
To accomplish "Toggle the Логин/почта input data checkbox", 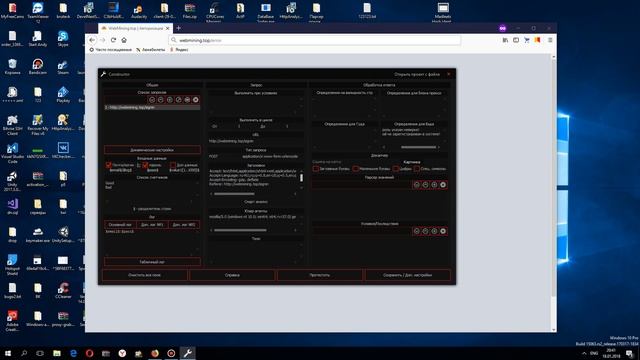I will pyautogui.click(x=109, y=165).
